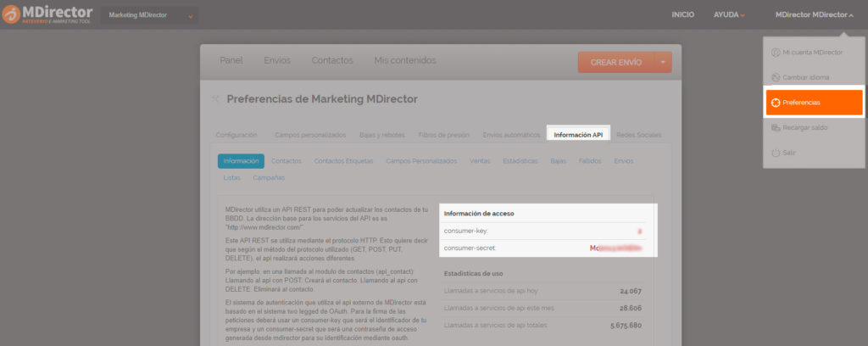Switch to Campos personalizados tab

310,135
